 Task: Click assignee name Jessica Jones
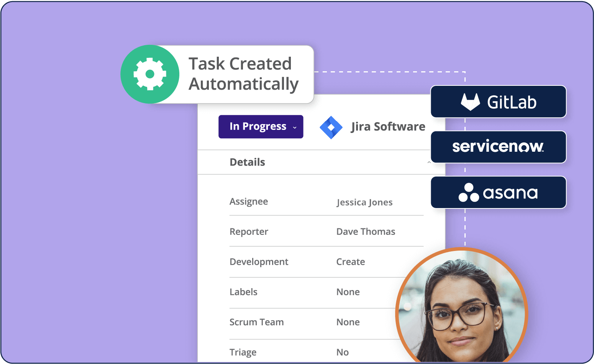click(364, 202)
